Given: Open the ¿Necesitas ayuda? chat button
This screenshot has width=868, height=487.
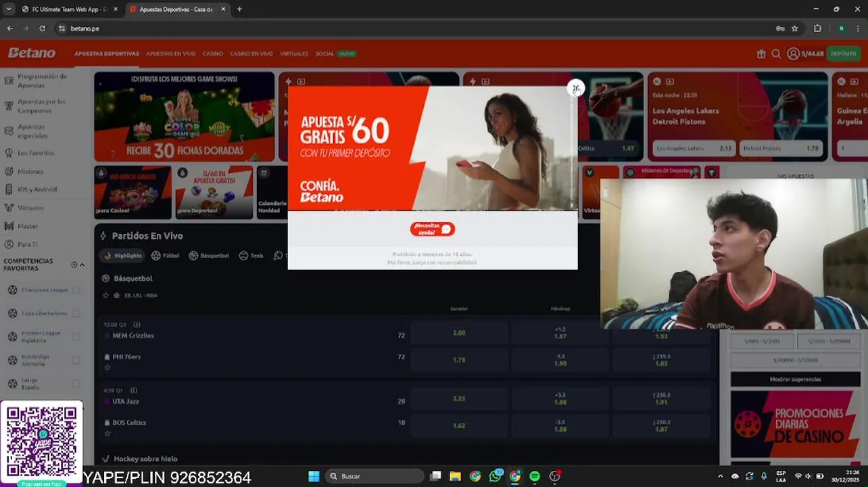Looking at the screenshot, I should pyautogui.click(x=433, y=229).
